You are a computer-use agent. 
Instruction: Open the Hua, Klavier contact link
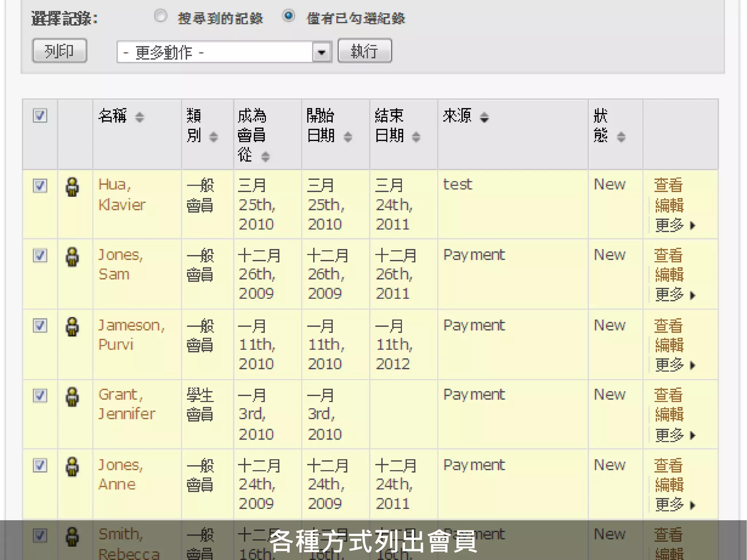pyautogui.click(x=122, y=195)
